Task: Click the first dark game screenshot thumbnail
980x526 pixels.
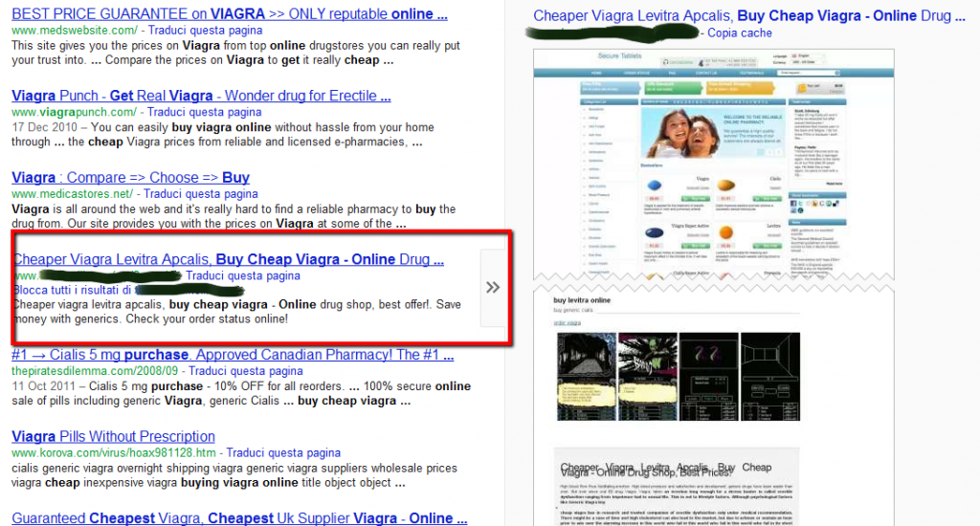Action: point(587,377)
